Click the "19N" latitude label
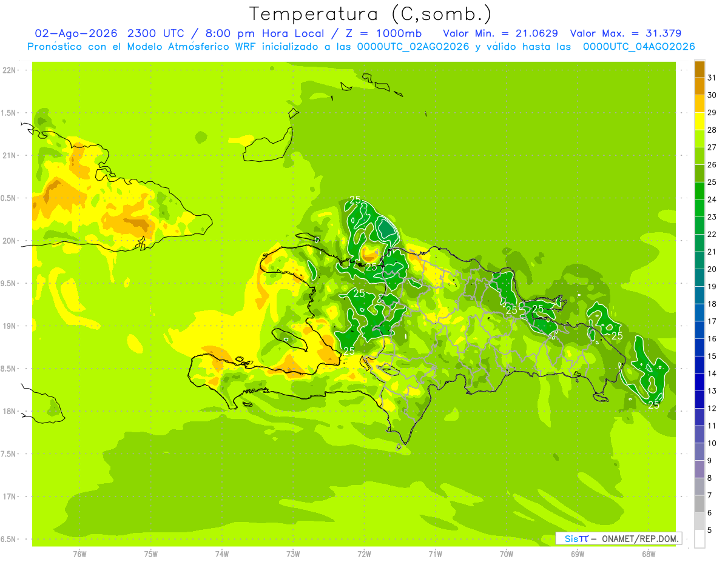728x562 pixels. pos(10,326)
